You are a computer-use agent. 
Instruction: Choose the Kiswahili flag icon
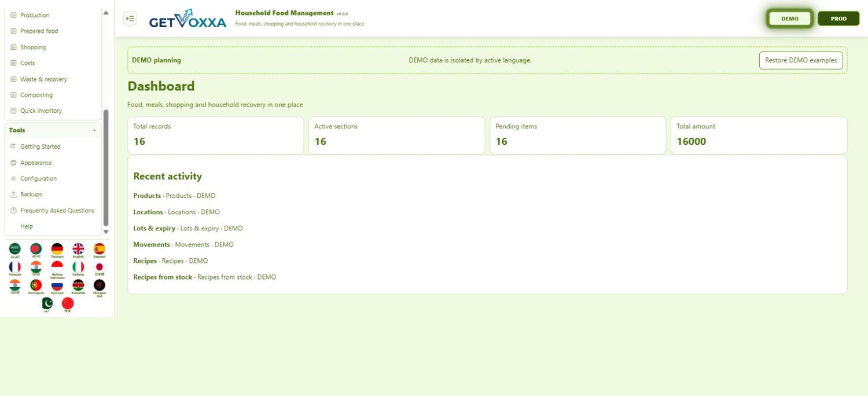click(x=78, y=285)
